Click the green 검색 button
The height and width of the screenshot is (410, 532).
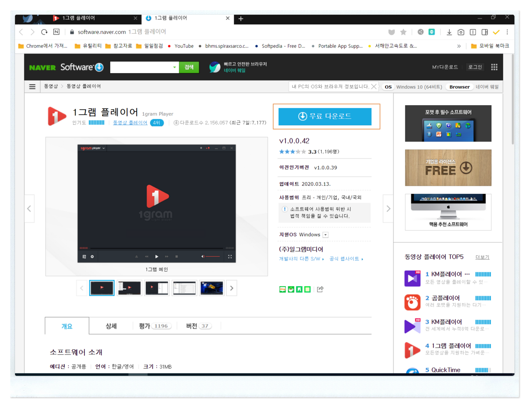point(189,67)
